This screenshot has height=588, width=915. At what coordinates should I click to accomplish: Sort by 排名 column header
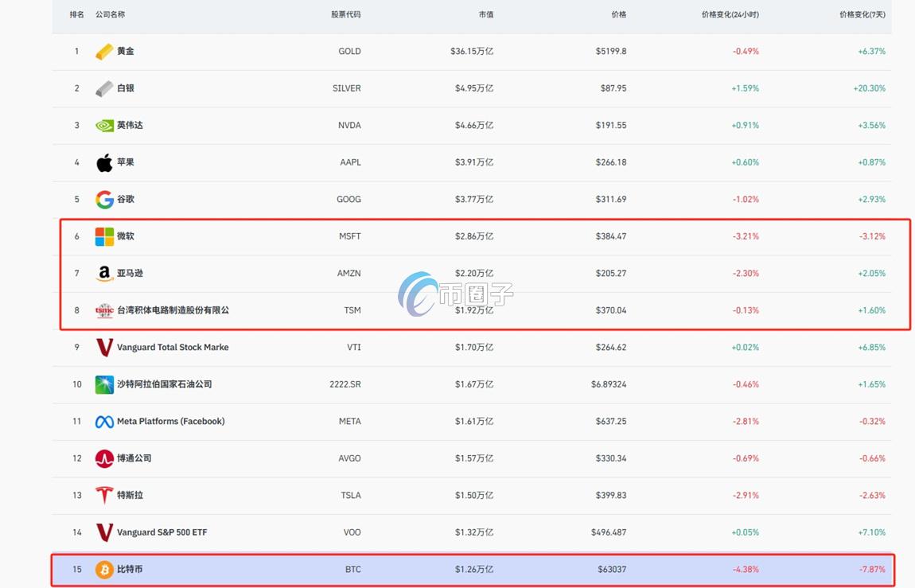(x=76, y=14)
